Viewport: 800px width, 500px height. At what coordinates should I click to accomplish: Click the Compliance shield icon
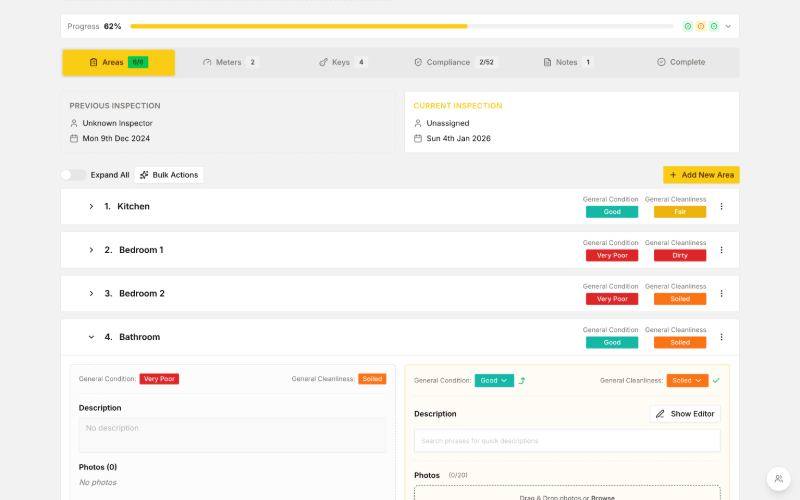click(x=418, y=62)
